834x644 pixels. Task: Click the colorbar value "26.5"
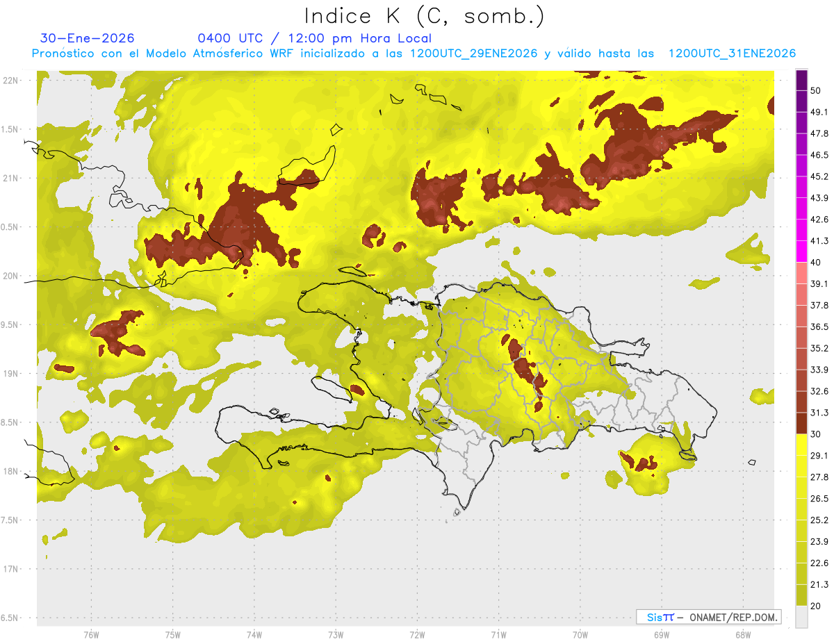point(819,499)
